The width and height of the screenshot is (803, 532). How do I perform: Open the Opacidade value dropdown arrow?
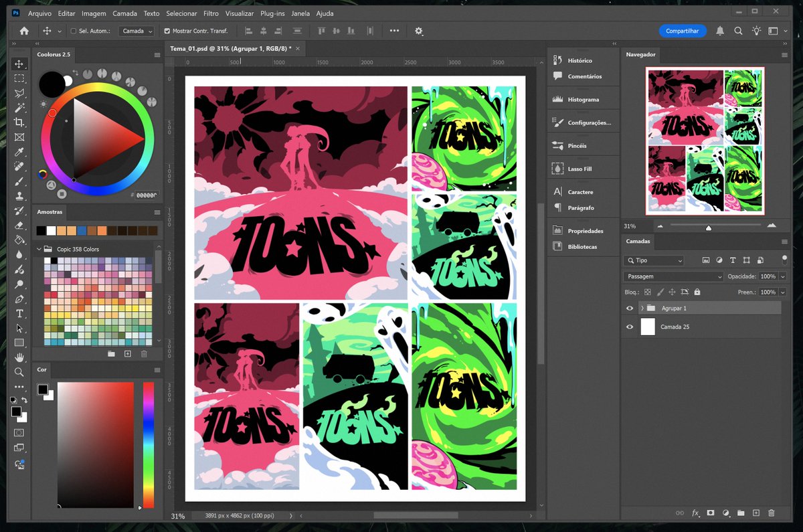pyautogui.click(x=782, y=276)
